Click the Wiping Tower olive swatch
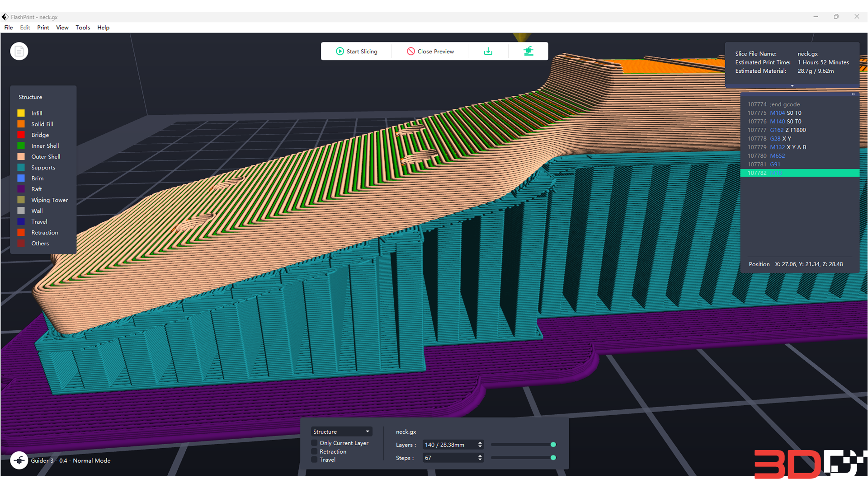This screenshot has width=868, height=488. coord(21,200)
